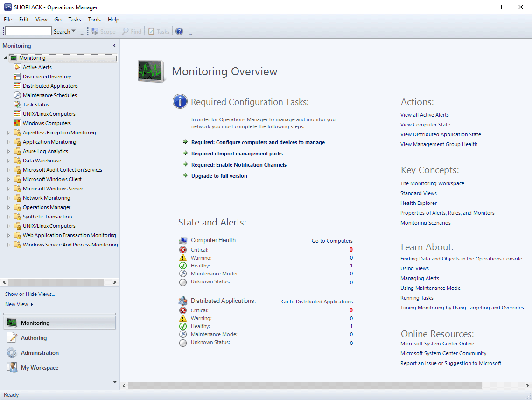Open the Go to Computers link
The height and width of the screenshot is (400, 532).
click(x=332, y=241)
